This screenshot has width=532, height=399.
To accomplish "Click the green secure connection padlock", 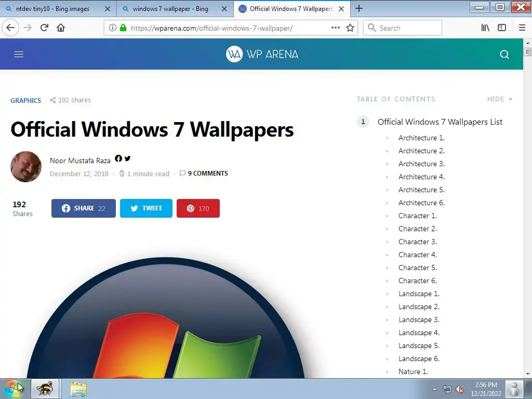I will tap(123, 28).
